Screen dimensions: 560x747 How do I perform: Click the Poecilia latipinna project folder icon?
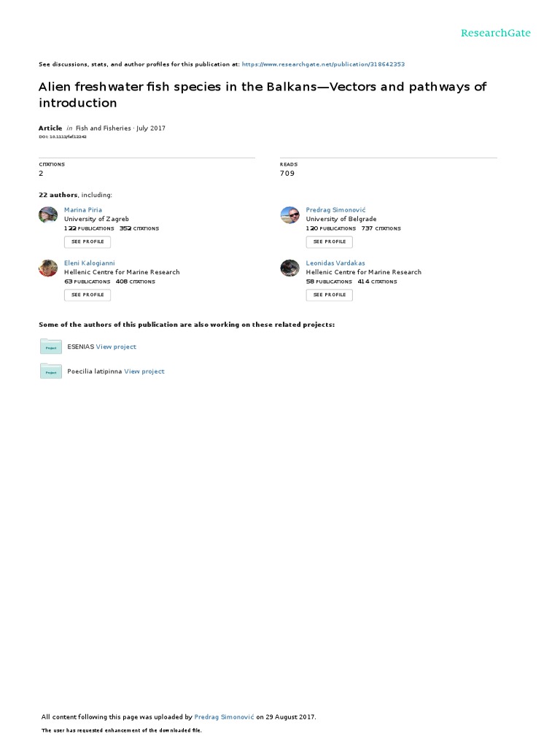click(51, 371)
